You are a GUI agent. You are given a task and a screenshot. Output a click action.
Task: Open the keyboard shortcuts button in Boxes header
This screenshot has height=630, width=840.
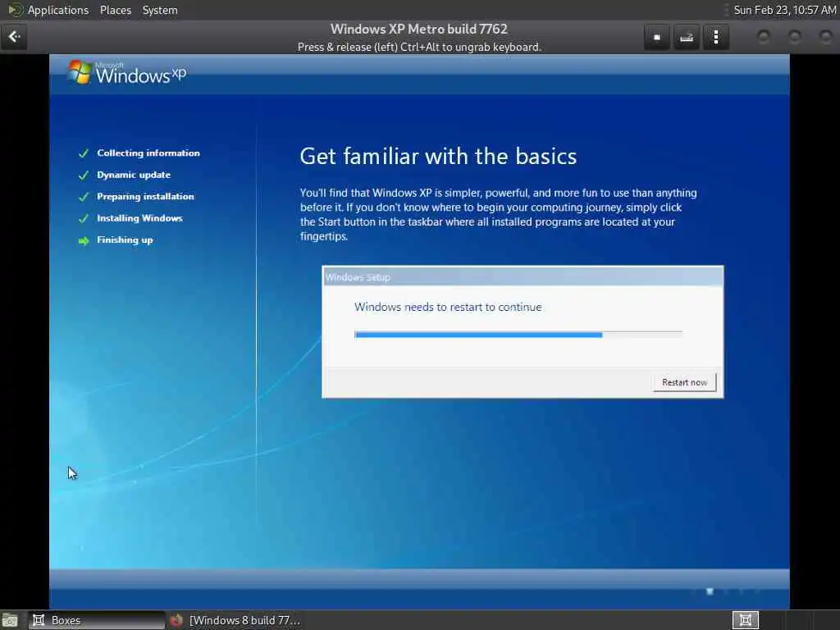(687, 37)
